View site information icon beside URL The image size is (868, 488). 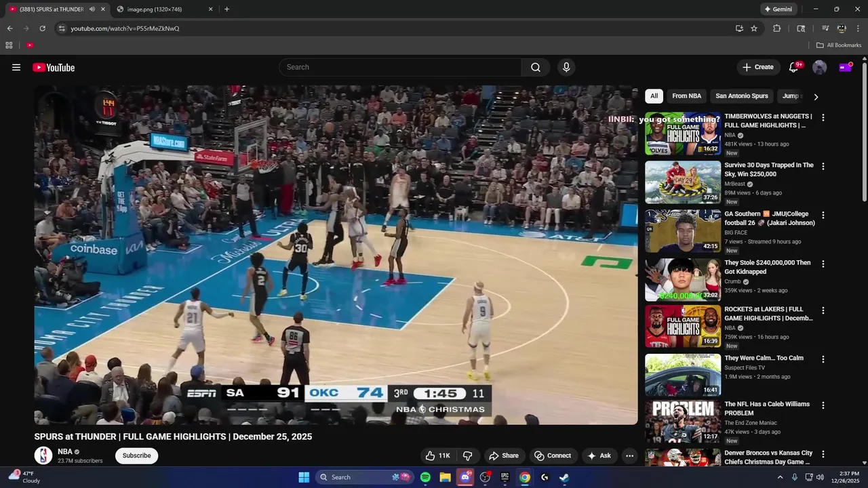pos(62,28)
